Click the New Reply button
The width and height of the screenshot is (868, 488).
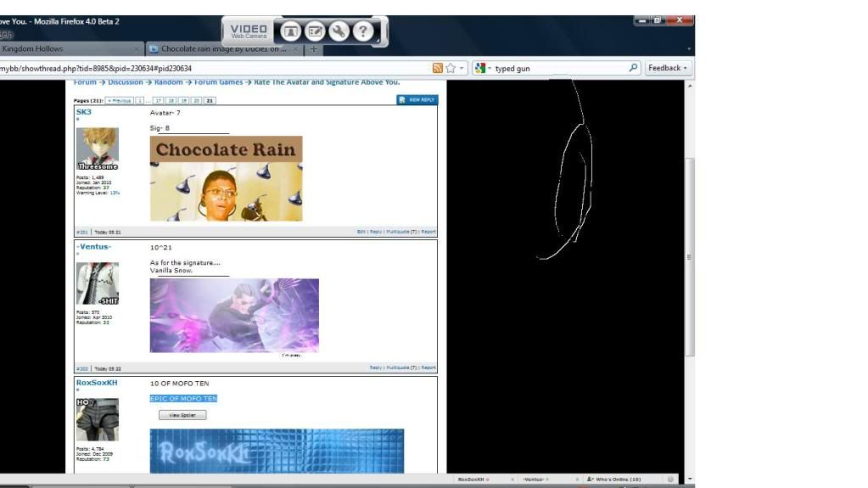(417, 99)
